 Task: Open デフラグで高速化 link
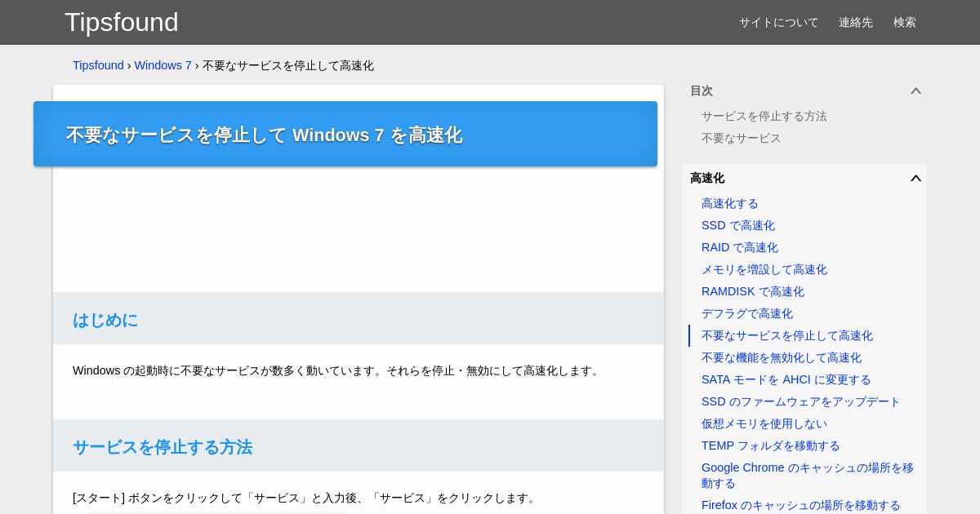coord(747,313)
